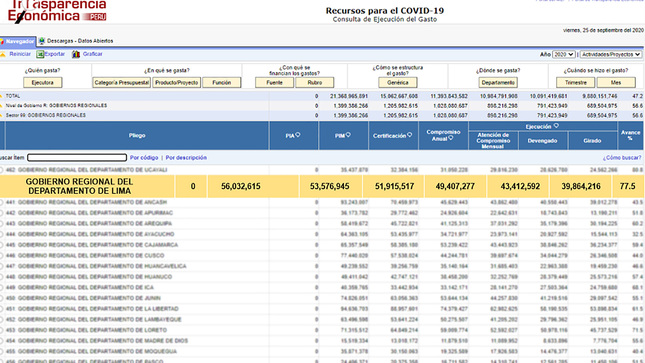Click the TOTAL summary row label

tap(13, 96)
